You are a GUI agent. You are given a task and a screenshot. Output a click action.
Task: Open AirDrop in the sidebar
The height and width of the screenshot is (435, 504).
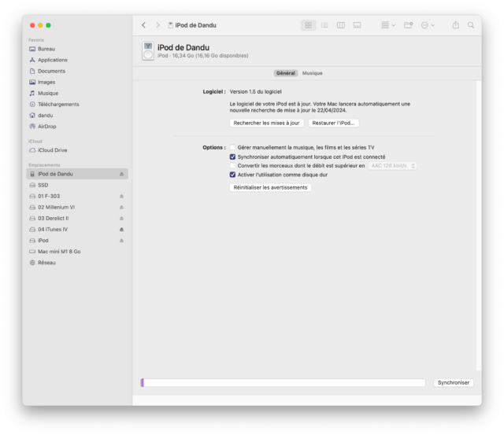77,127
